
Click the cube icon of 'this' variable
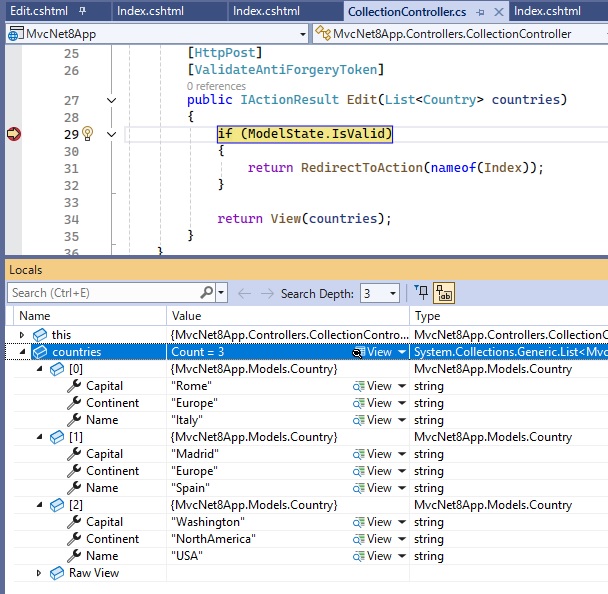(40, 335)
